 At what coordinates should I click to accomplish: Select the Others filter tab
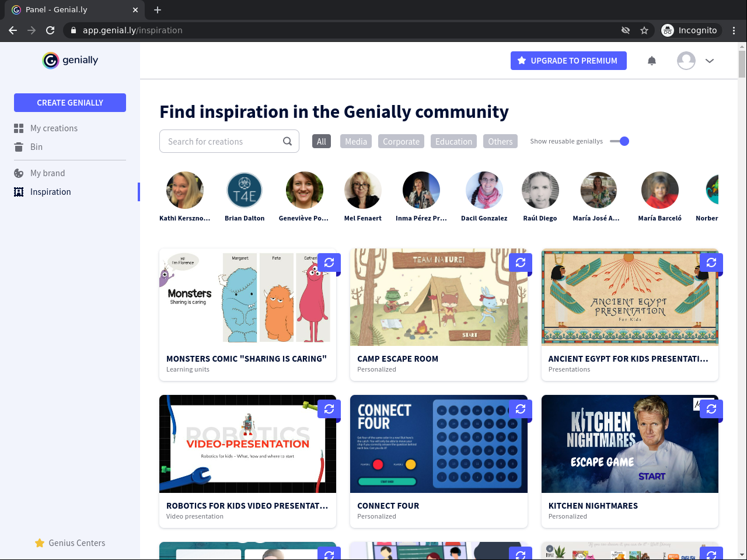(500, 142)
